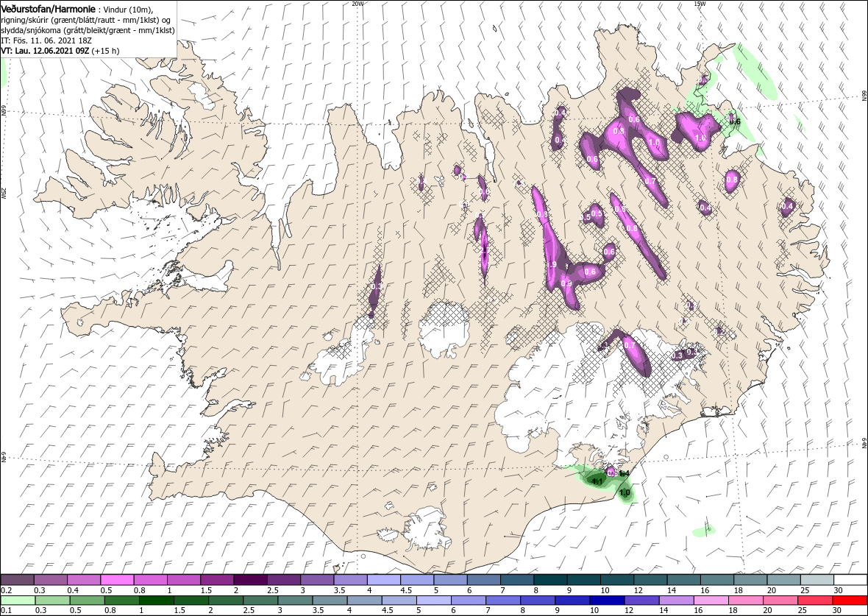
Task: Click the upper legend swatch labeled 0.5
Action: [x=118, y=579]
